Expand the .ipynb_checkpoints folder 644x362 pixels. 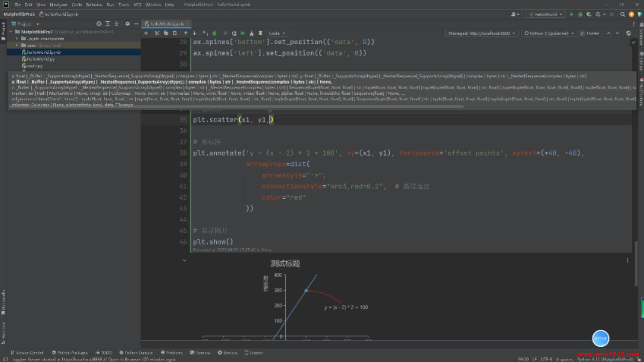tap(16, 39)
